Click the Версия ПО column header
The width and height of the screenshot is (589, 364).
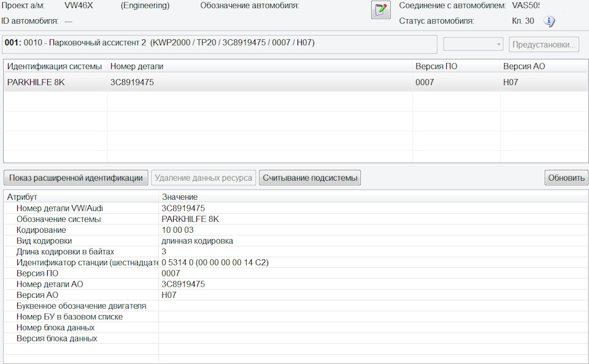coord(456,66)
